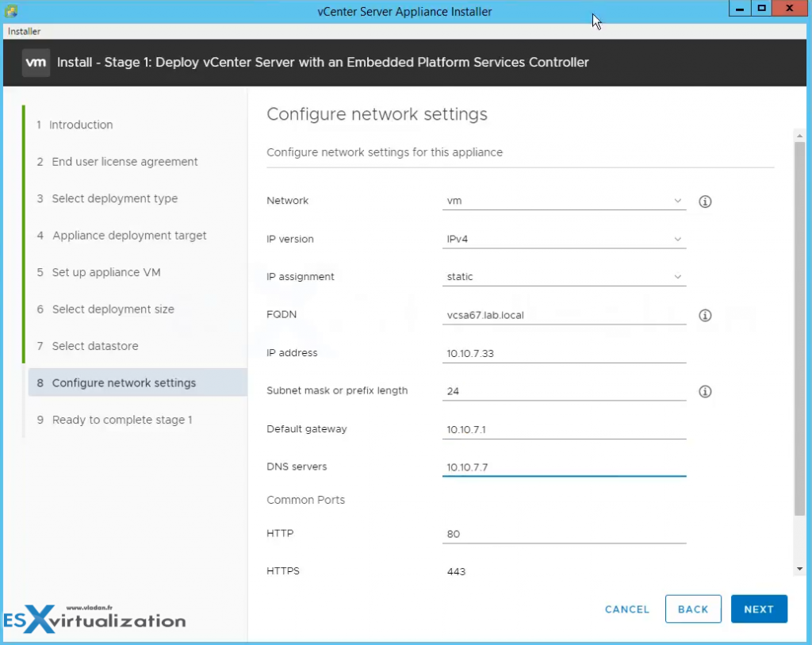The image size is (812, 645).
Task: Click the vm logo in the header
Action: tap(35, 62)
